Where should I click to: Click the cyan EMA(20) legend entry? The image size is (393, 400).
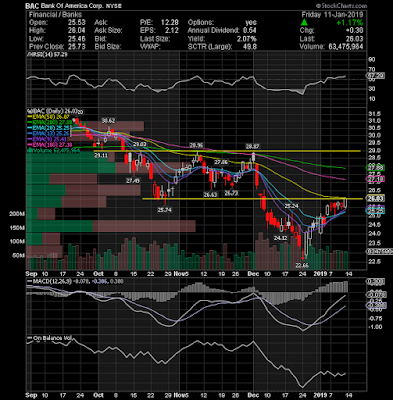click(48, 128)
